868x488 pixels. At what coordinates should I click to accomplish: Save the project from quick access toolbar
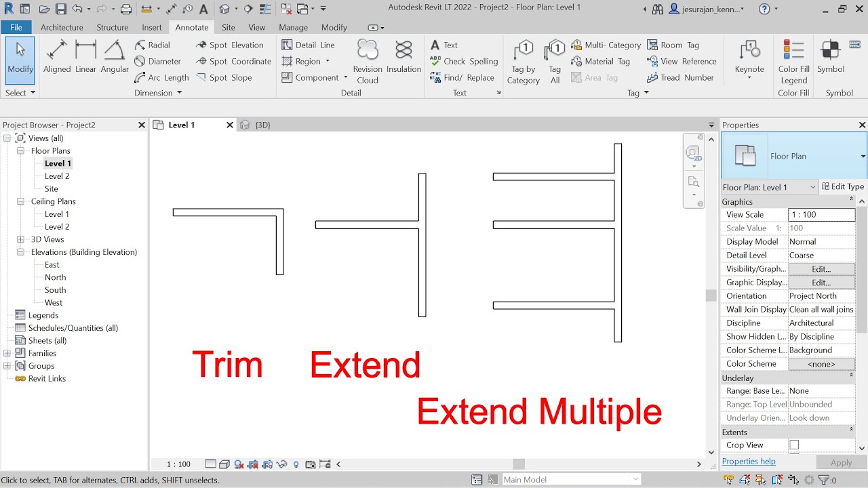pos(61,9)
